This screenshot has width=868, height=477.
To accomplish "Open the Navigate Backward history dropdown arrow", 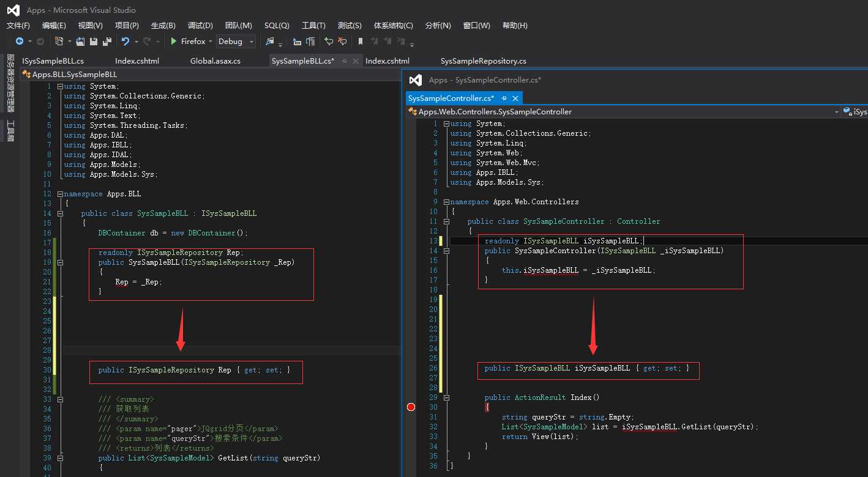I will pos(29,42).
